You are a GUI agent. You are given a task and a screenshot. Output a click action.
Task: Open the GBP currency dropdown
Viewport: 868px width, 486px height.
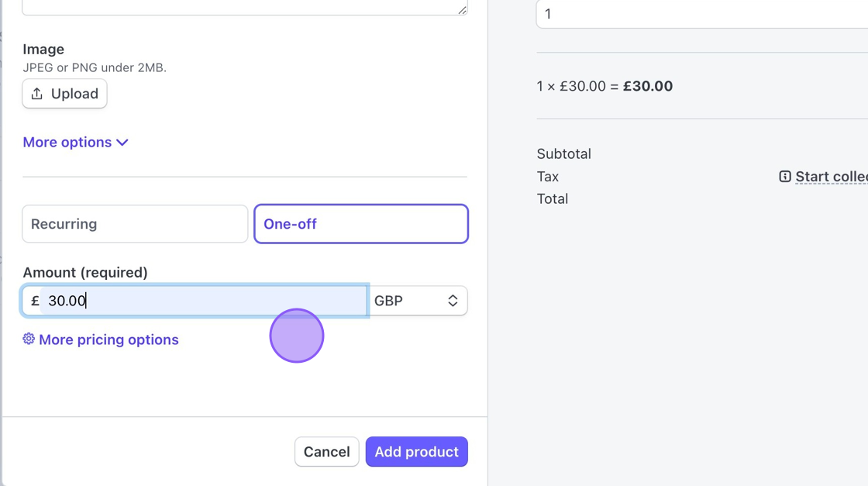(x=418, y=301)
